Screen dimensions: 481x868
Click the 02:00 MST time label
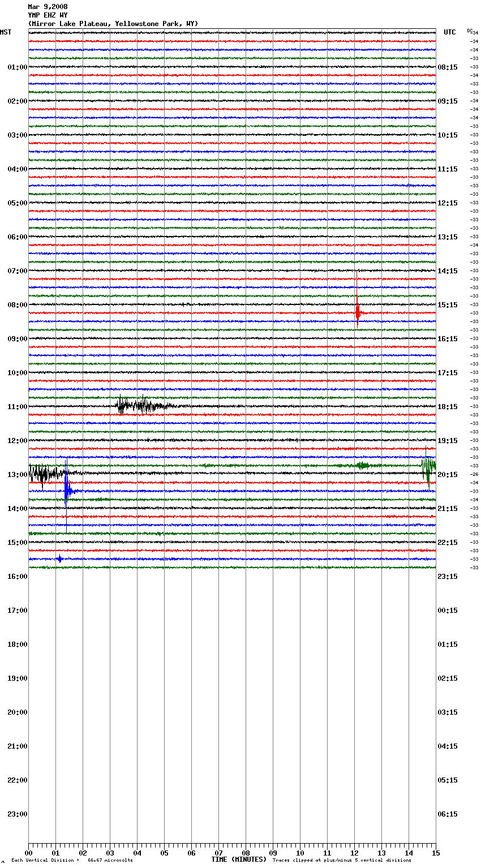[17, 101]
